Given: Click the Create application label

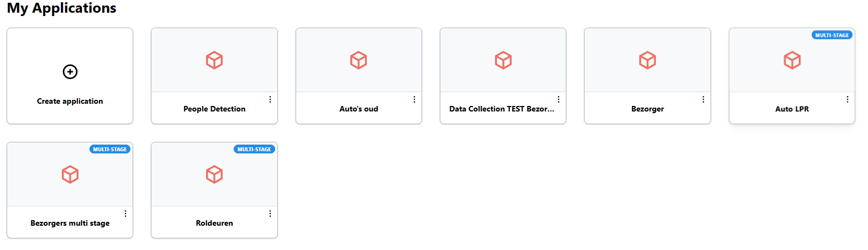Looking at the screenshot, I should tap(70, 101).
